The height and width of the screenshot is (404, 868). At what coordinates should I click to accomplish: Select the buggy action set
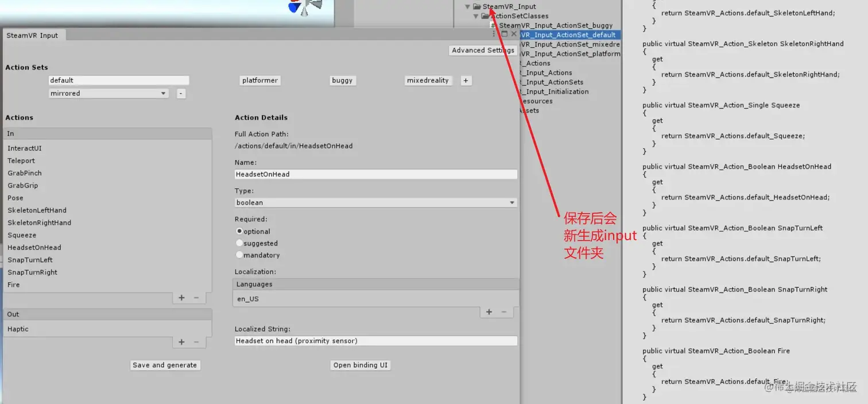pos(342,80)
